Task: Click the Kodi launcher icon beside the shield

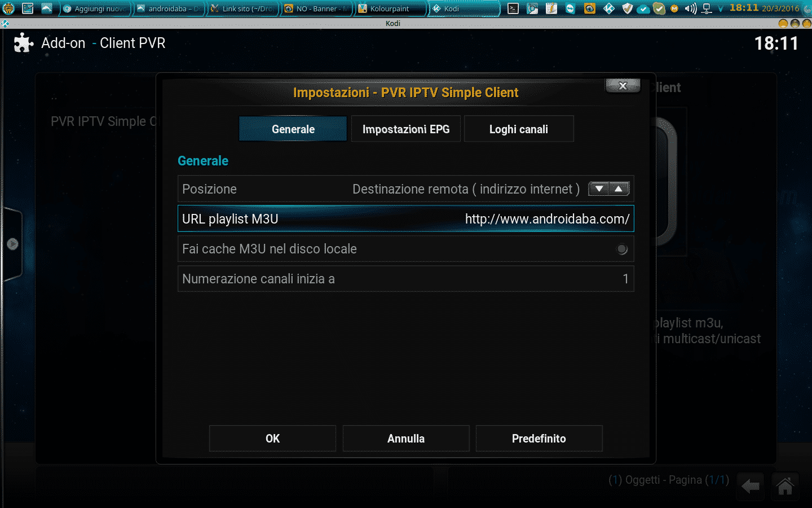Action: (x=609, y=8)
